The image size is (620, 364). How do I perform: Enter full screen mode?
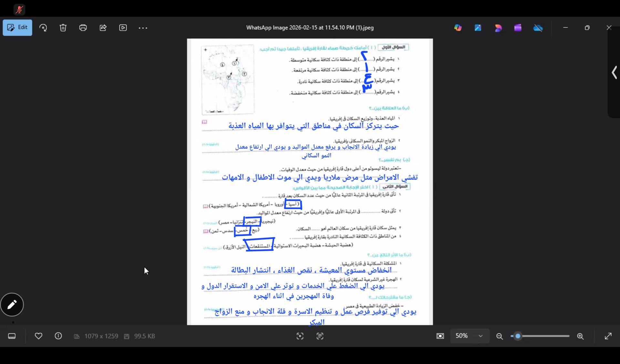pos(608,336)
